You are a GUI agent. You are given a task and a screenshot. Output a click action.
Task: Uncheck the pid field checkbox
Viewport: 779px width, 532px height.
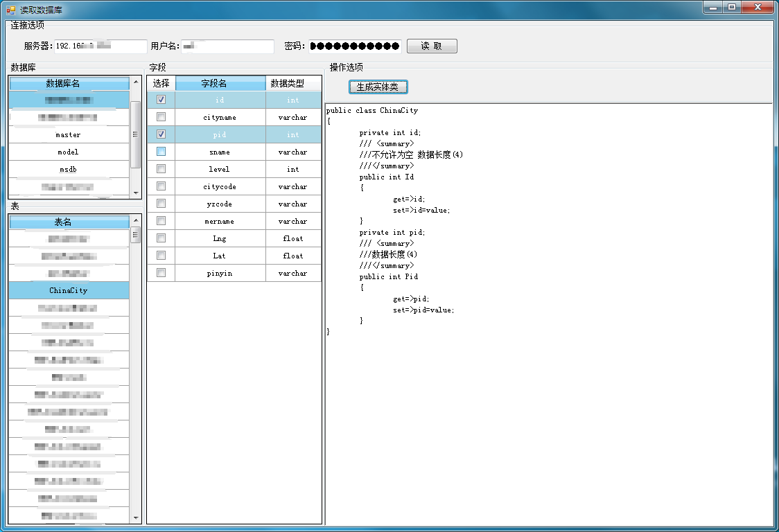click(x=161, y=134)
